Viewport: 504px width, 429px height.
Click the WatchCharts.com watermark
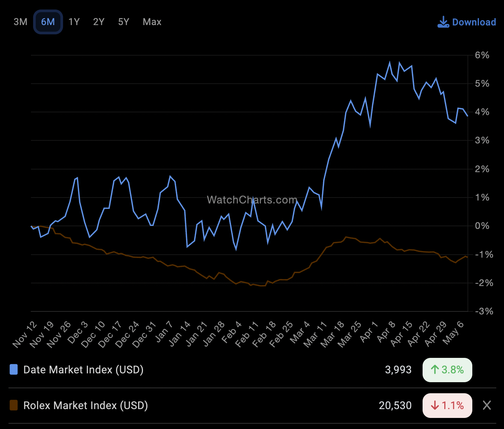[x=252, y=200]
